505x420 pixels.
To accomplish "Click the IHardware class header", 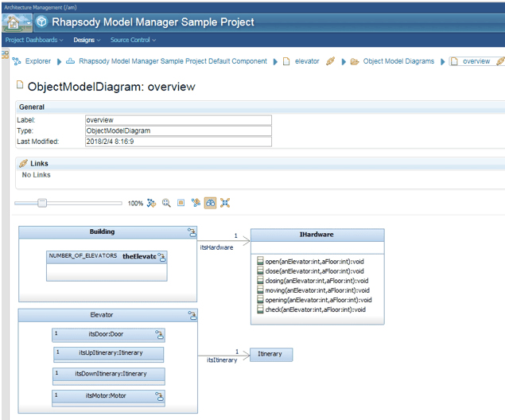I will coord(317,235).
